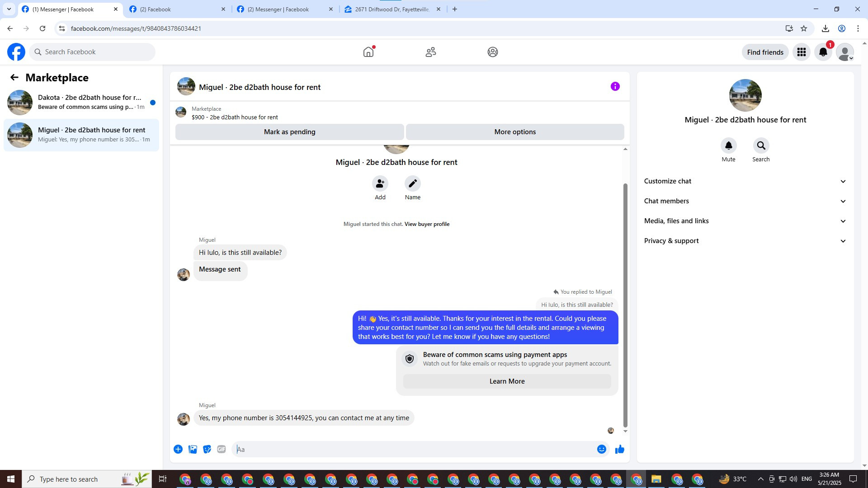The height and width of the screenshot is (488, 868).
Task: Mute this conversation
Action: point(729,145)
